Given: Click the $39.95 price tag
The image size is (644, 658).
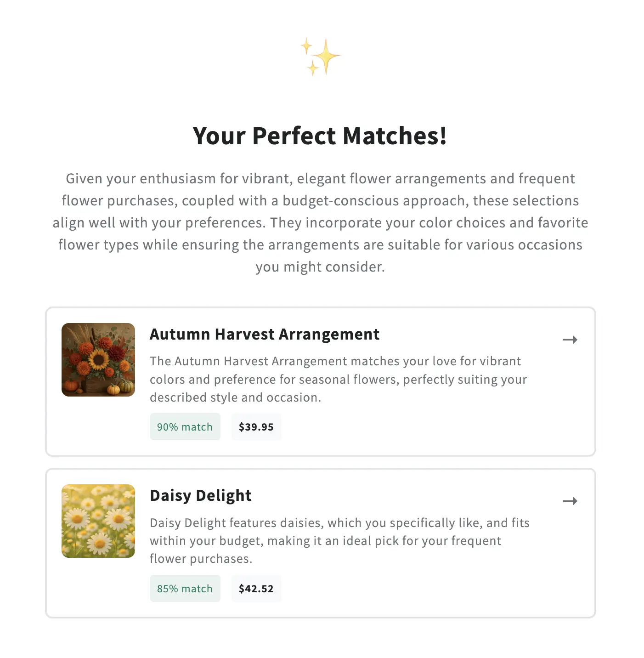Looking at the screenshot, I should coord(256,427).
